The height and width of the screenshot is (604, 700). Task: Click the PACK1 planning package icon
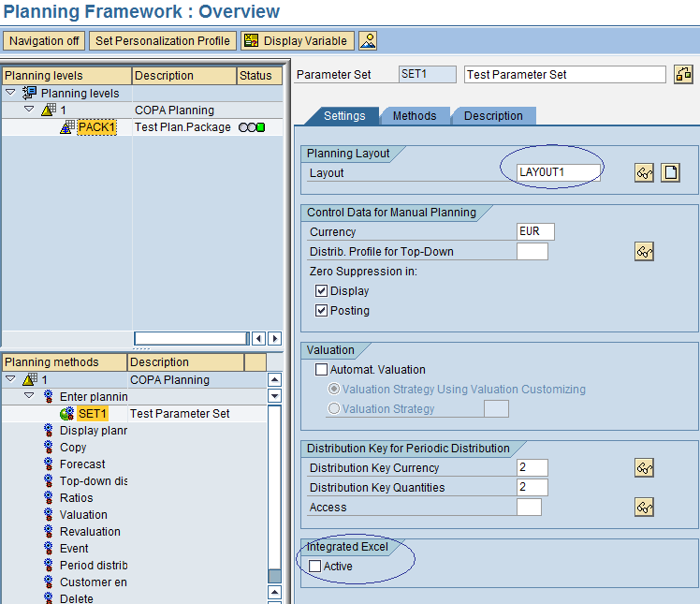click(67, 127)
